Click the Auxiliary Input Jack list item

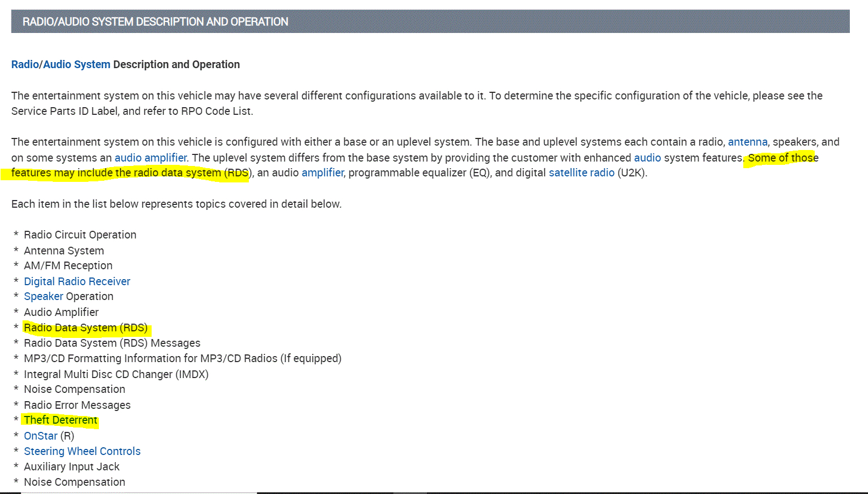coord(71,467)
